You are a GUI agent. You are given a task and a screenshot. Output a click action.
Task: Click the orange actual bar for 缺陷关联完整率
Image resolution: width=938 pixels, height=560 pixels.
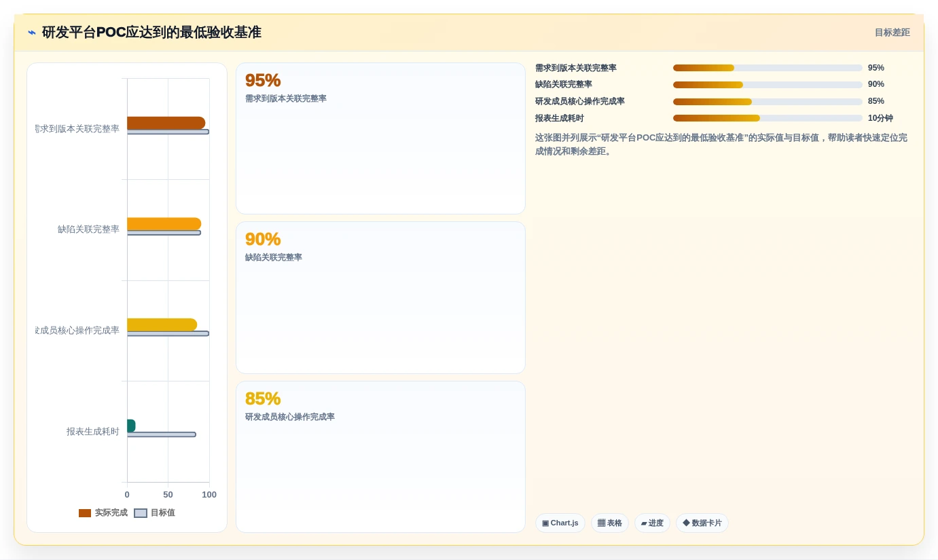[164, 224]
